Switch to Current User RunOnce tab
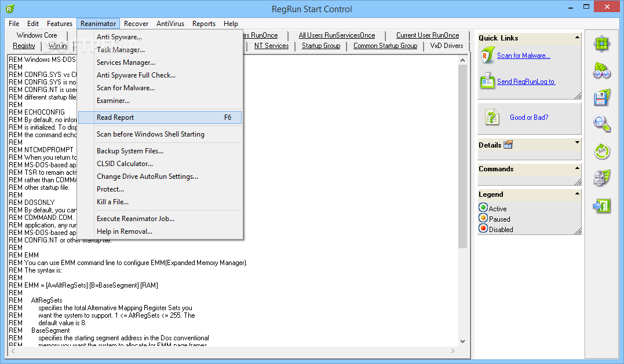 (428, 35)
